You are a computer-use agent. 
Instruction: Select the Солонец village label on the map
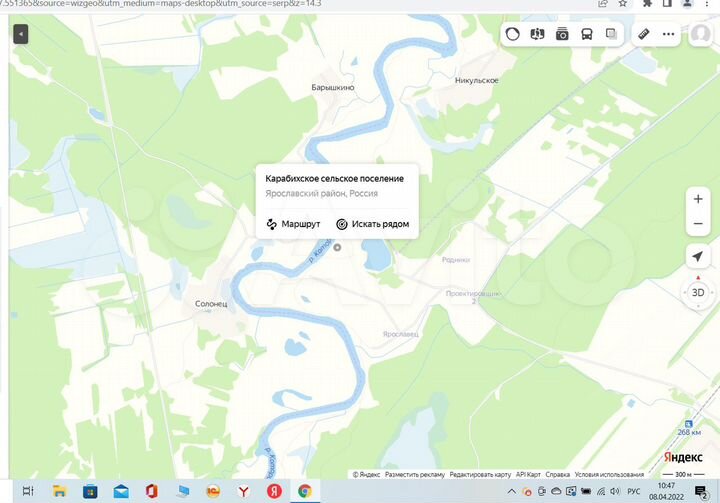211,304
